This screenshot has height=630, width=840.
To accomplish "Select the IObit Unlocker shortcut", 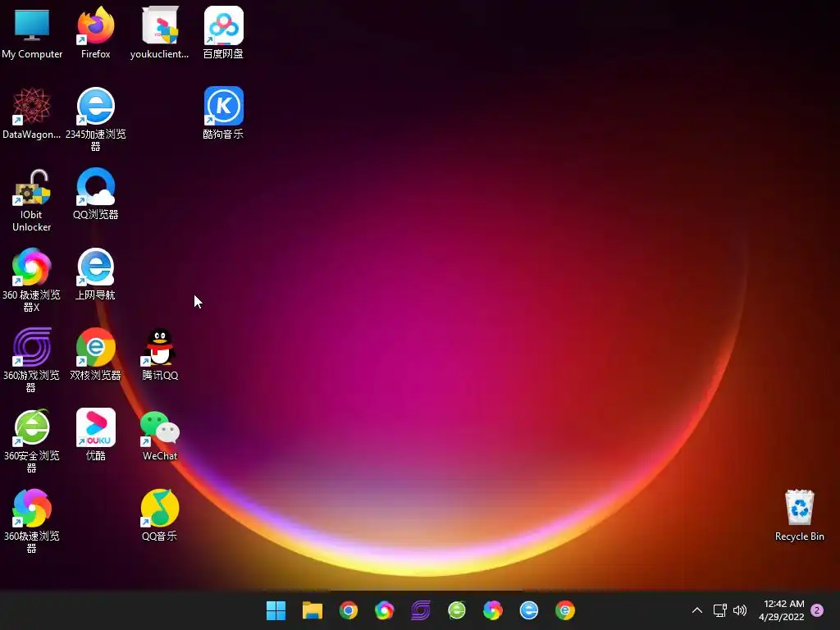I will pyautogui.click(x=32, y=200).
